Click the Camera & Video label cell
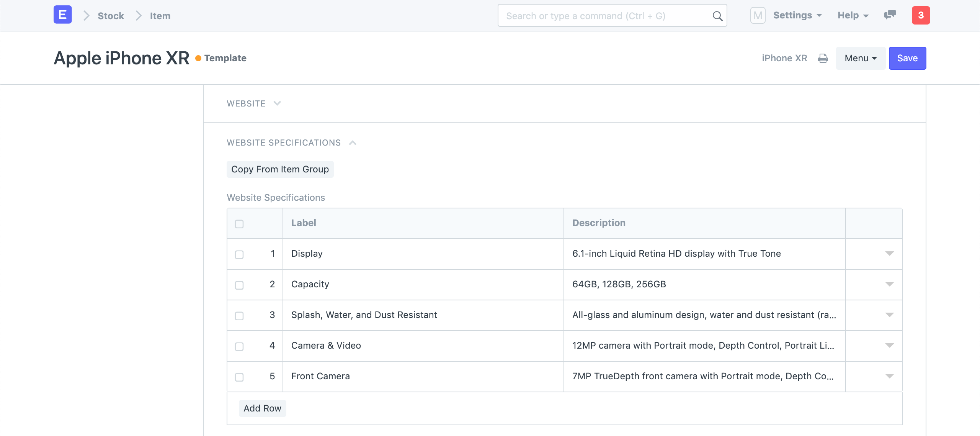Viewport: 980px width, 436px height. 423,346
